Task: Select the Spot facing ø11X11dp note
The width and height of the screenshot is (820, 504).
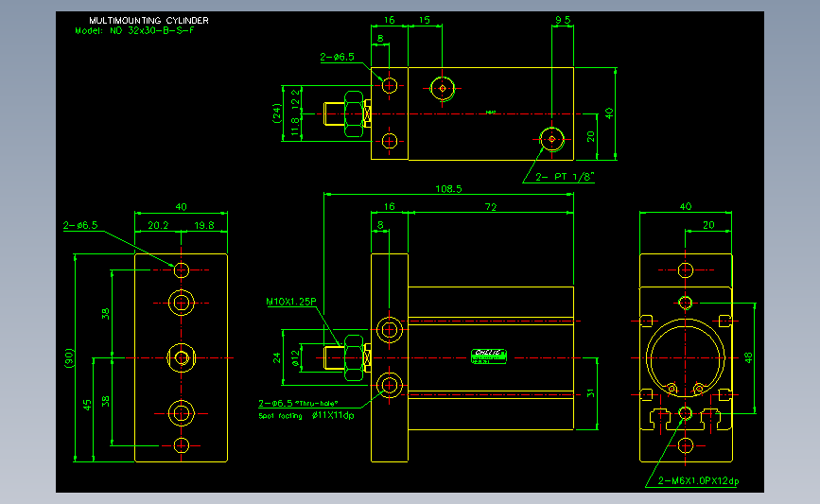Action: 306,416
